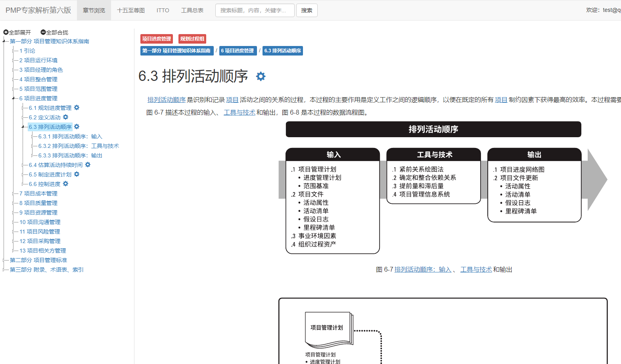Click the 全部展开 label
621x364 pixels.
coord(20,33)
